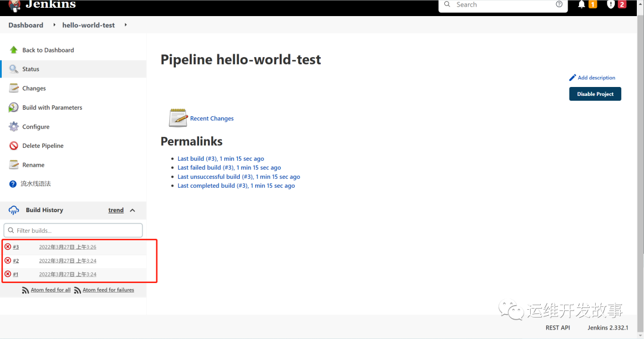The width and height of the screenshot is (644, 339).
Task: Open notifications bell icon
Action: click(581, 5)
